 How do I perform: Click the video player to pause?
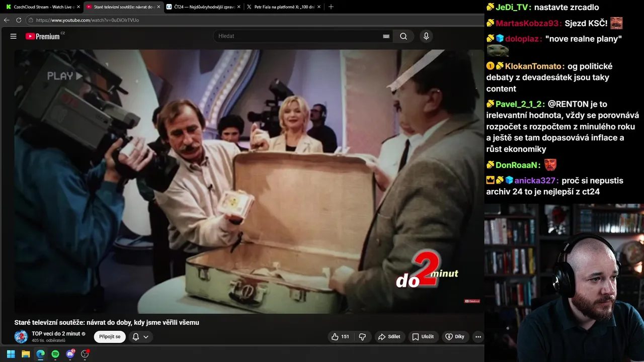point(249,181)
